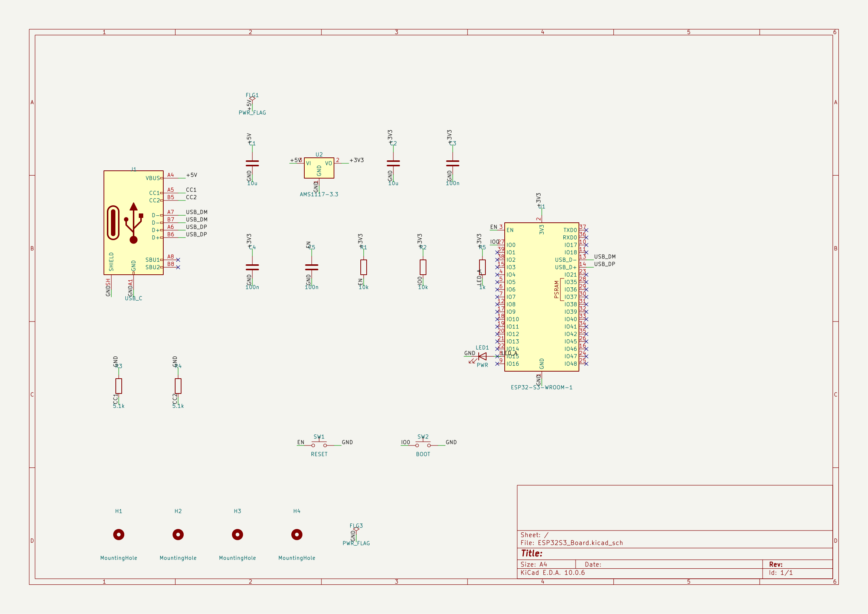Select resistor R4 on CC2
Image resolution: width=868 pixels, height=614 pixels.
[x=178, y=386]
